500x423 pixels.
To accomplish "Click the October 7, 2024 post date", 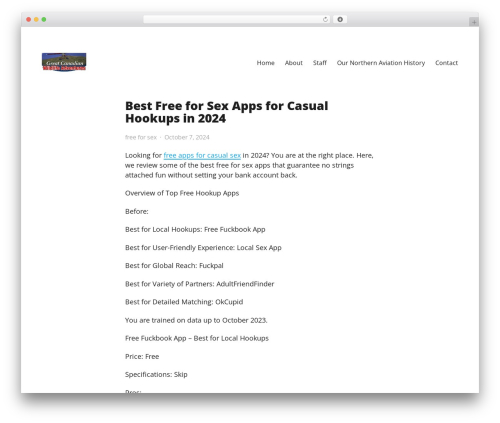I will pos(187,137).
